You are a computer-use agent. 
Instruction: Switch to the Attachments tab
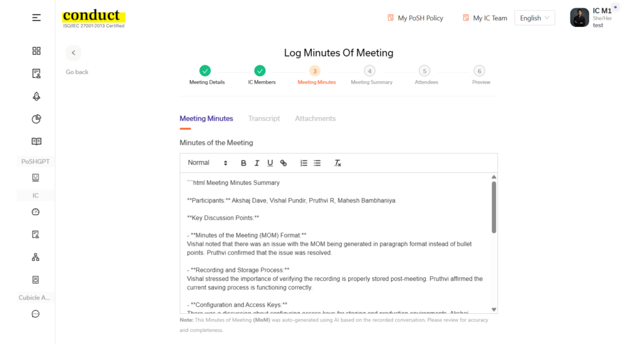coord(315,118)
